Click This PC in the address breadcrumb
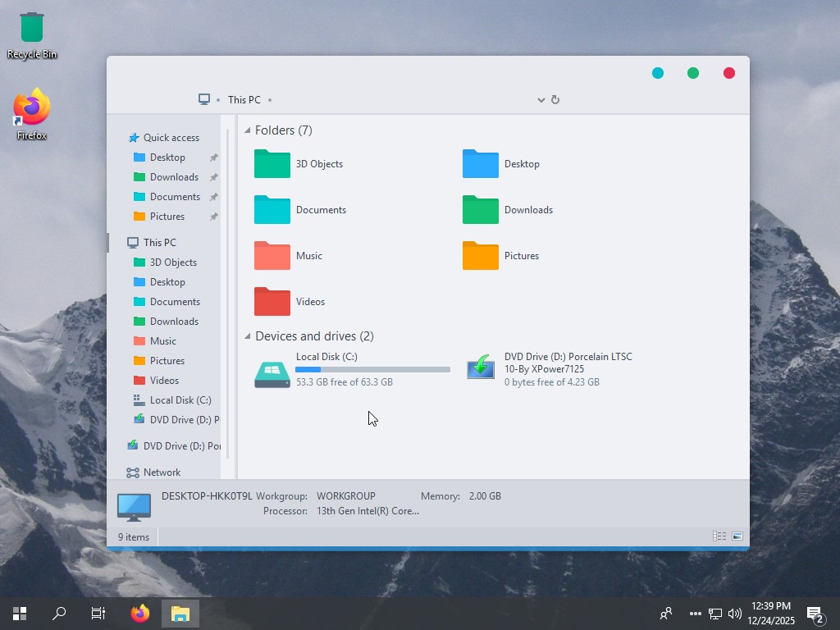 (244, 100)
